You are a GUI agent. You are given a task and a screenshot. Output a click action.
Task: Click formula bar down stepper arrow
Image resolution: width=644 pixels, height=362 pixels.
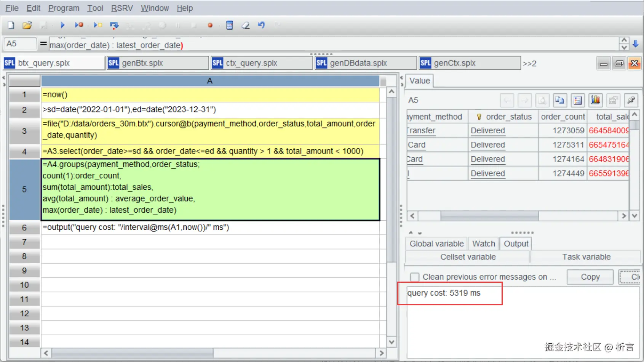point(624,48)
